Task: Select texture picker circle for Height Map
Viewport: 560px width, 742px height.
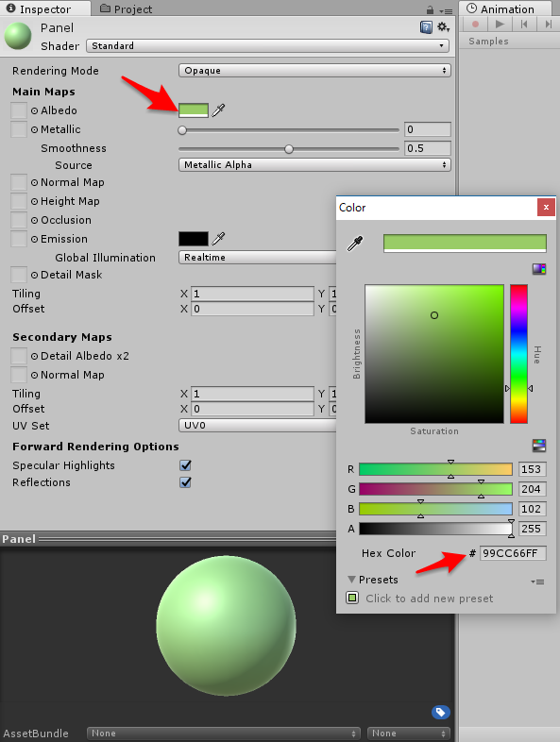Action: (x=35, y=202)
